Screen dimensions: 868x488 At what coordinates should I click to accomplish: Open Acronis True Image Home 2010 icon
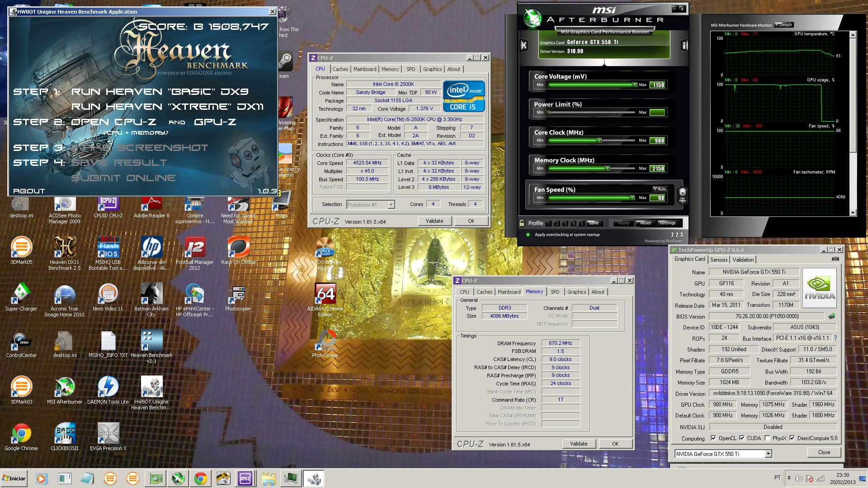point(65,300)
